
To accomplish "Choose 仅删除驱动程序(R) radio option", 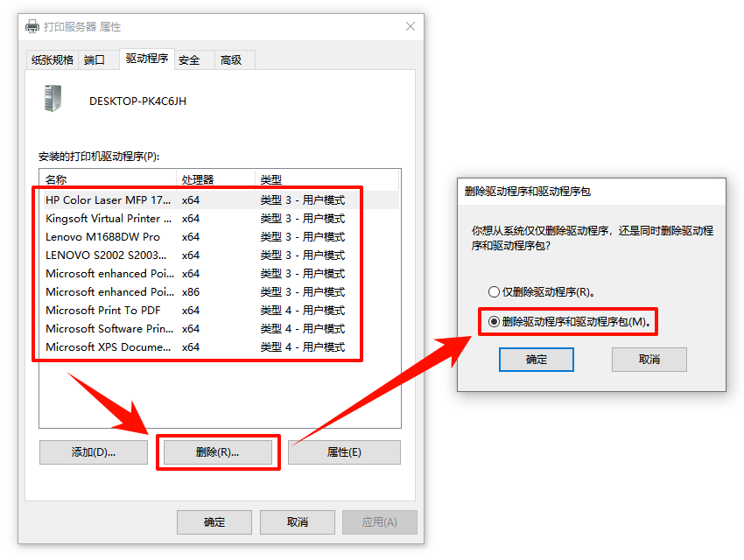I will 542,291.
